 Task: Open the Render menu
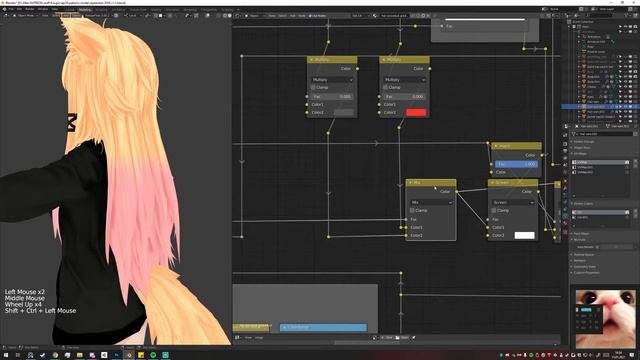(30, 9)
